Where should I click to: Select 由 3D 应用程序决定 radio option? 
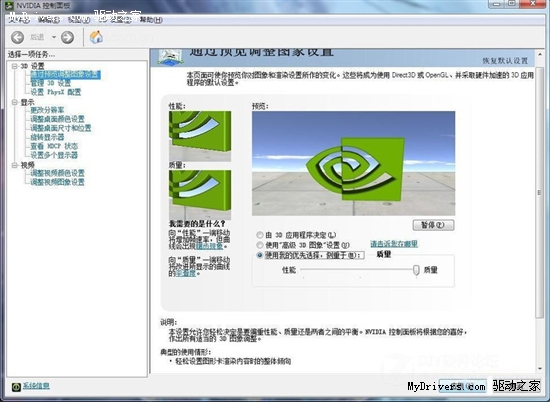(x=260, y=235)
